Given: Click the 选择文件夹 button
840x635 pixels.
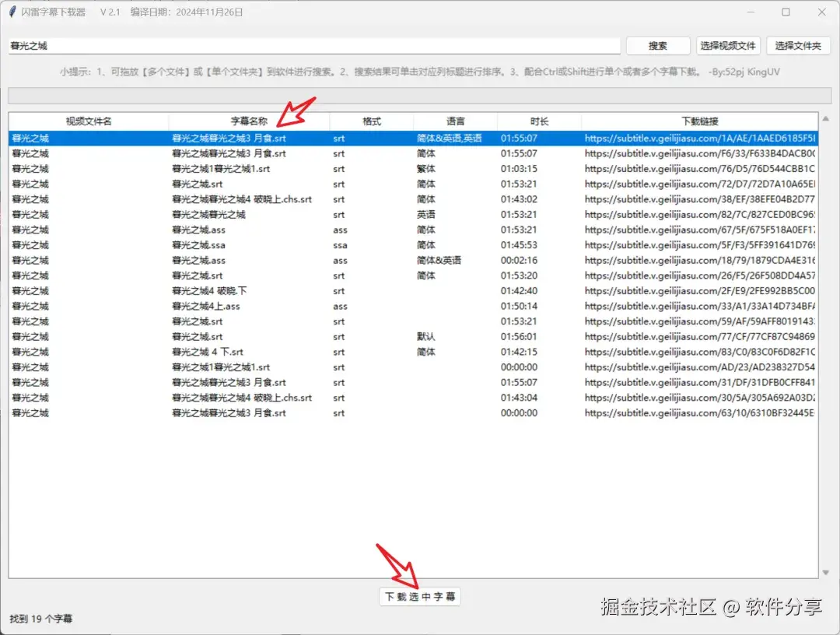Looking at the screenshot, I should pos(798,45).
